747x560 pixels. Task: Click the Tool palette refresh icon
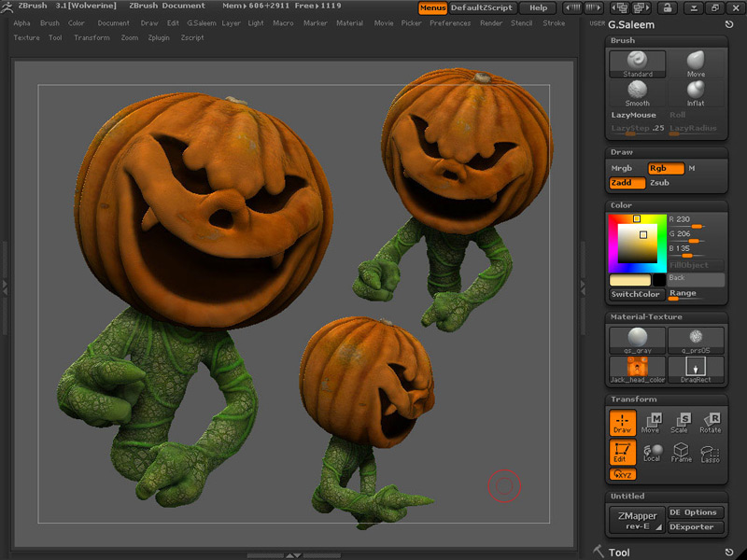pyautogui.click(x=729, y=552)
